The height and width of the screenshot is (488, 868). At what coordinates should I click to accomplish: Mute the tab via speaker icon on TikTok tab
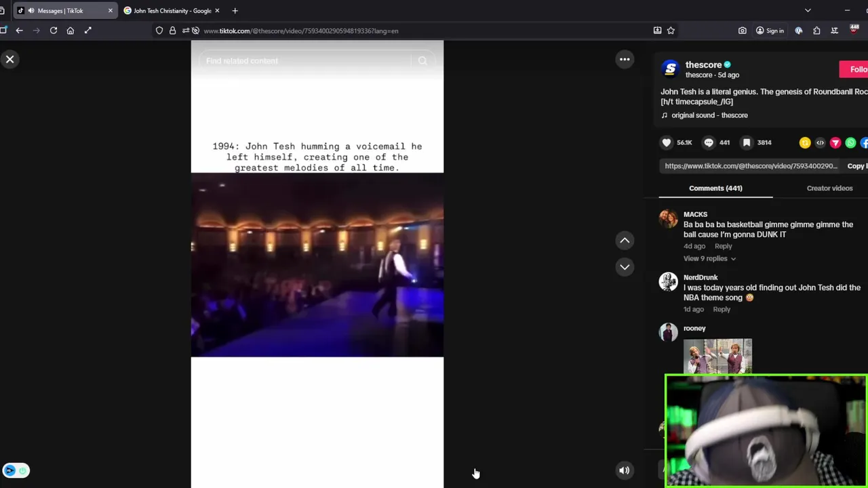click(31, 11)
